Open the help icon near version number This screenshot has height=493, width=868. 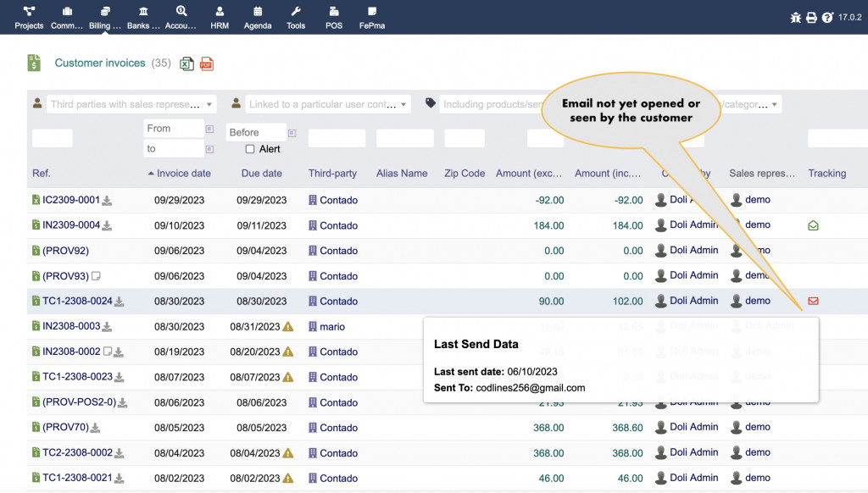click(827, 18)
